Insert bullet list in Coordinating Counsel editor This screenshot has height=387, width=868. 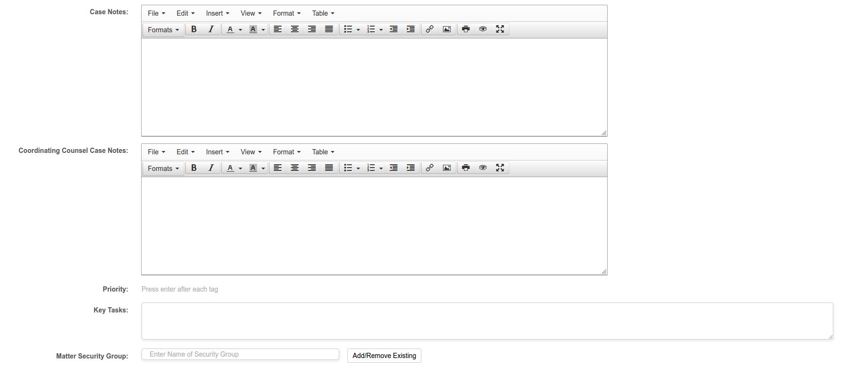[x=348, y=168]
